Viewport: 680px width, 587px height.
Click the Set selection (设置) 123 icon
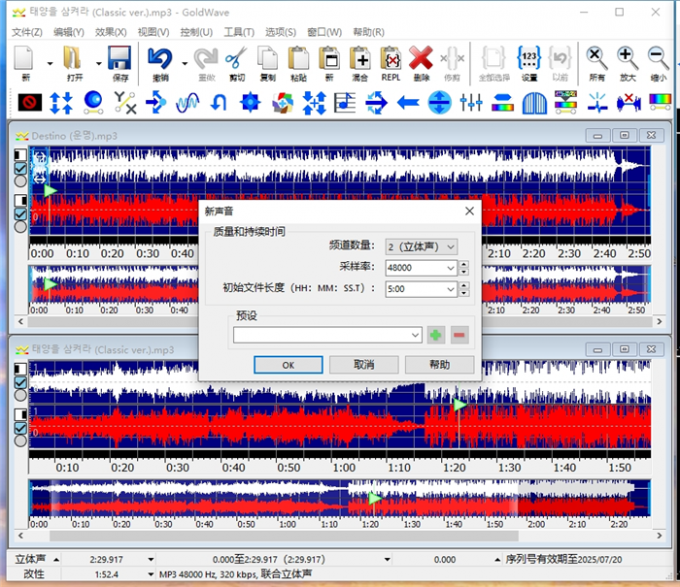pyautogui.click(x=529, y=59)
